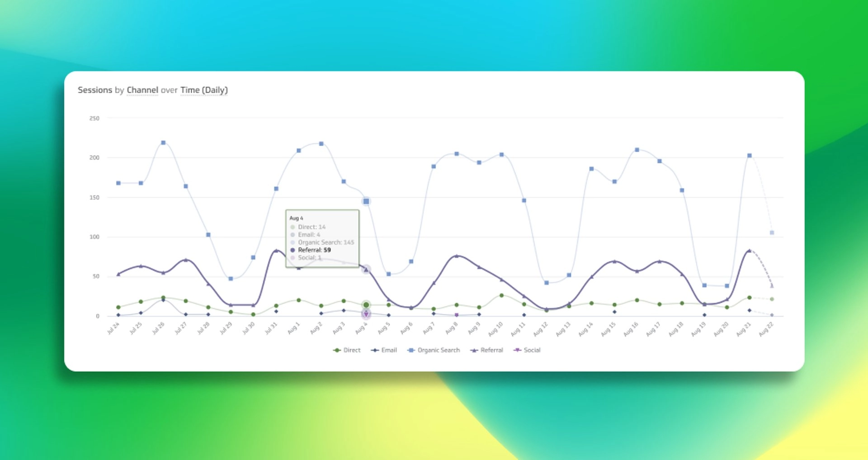Click the highlighted Direct point on Aug 4
Screen dimensions: 868x460
coord(366,305)
